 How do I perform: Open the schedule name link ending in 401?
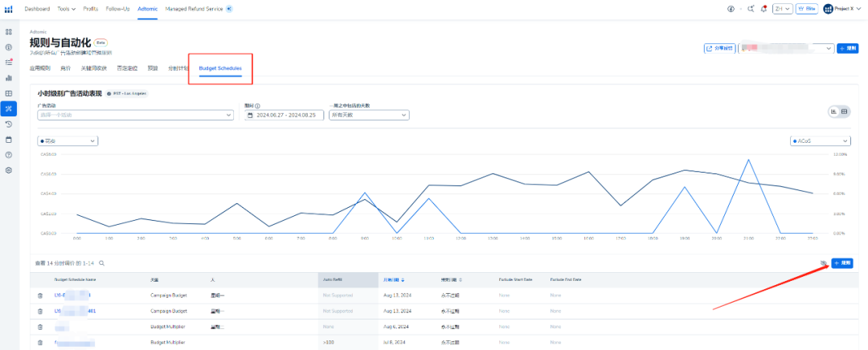click(75, 311)
